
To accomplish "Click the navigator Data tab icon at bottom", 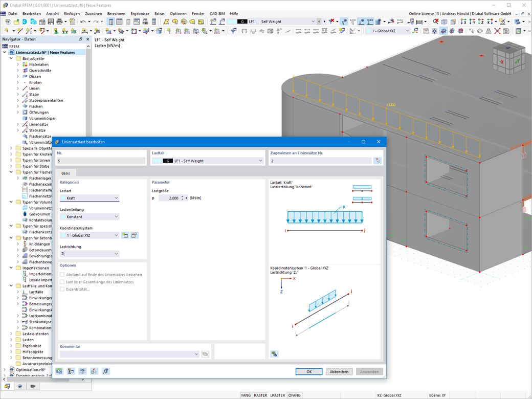I will click(x=7, y=386).
